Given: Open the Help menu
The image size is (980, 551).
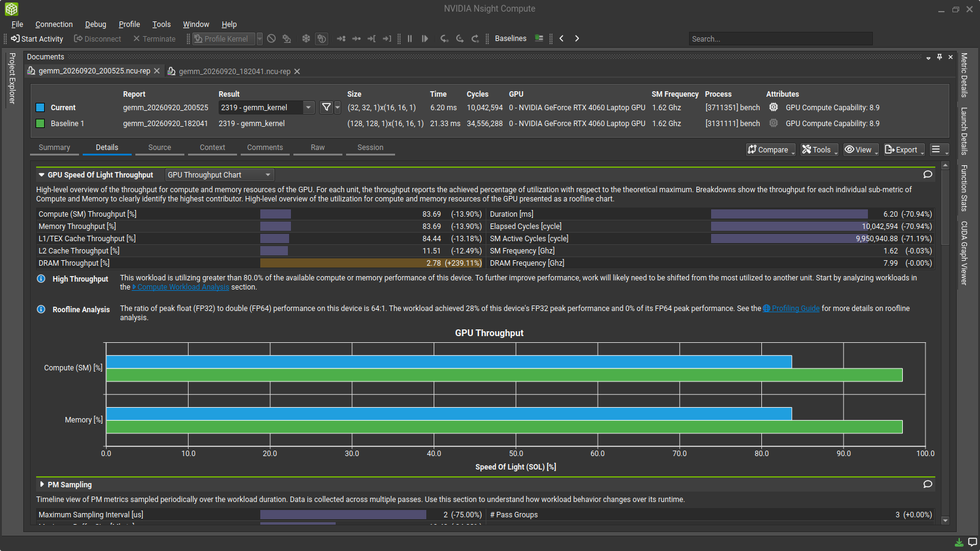Looking at the screenshot, I should click(x=229, y=24).
